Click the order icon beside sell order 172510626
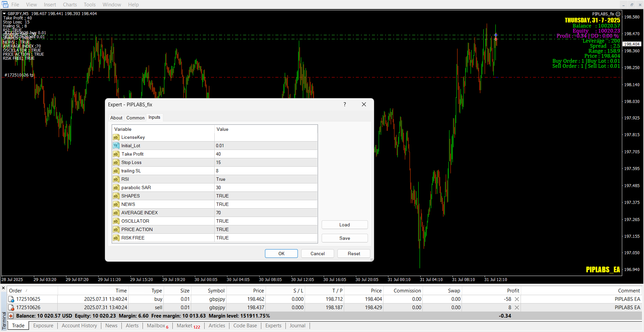The image size is (644, 332). coord(11,308)
